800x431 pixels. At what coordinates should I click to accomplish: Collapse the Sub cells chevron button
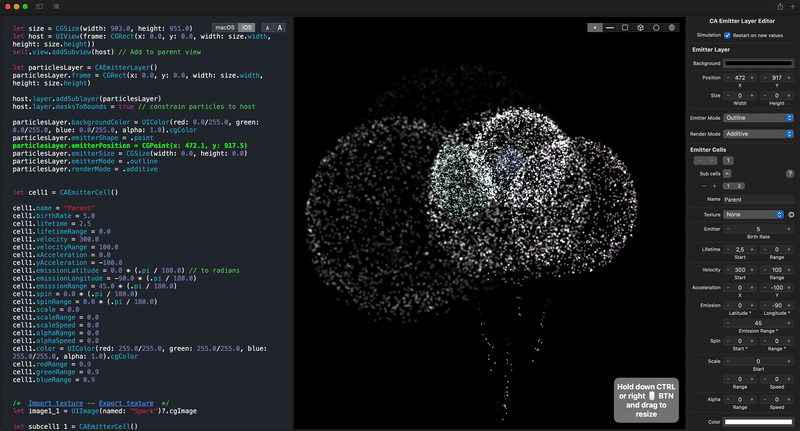729,173
